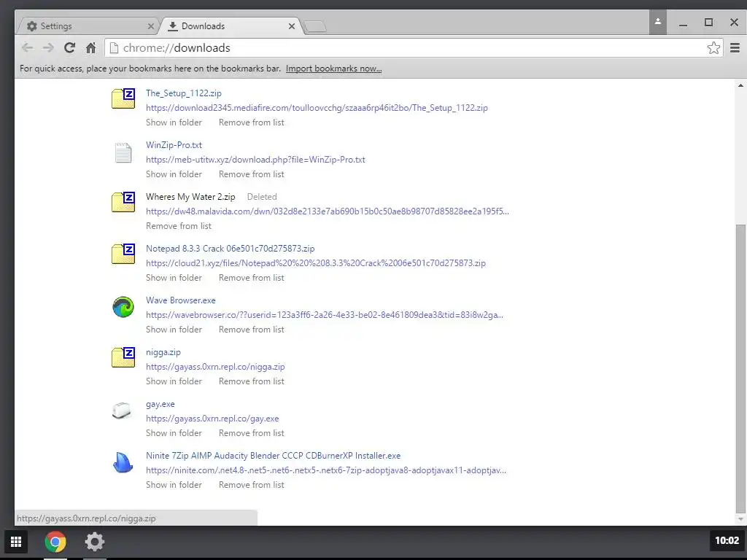Screen dimensions: 747x560
Task: Remove Notepad 8.3.3 Crack zip from list
Action: (x=251, y=278)
